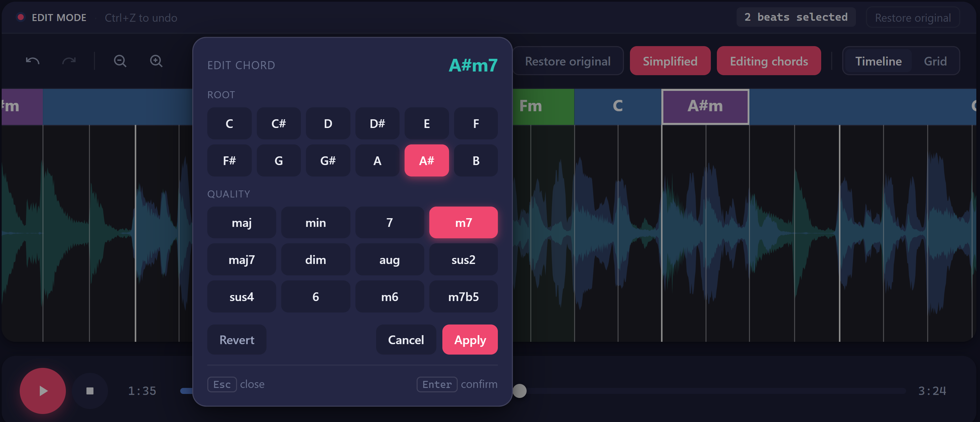The width and height of the screenshot is (980, 422).
Task: Click the 3:24 total duration readout
Action: pyautogui.click(x=932, y=391)
